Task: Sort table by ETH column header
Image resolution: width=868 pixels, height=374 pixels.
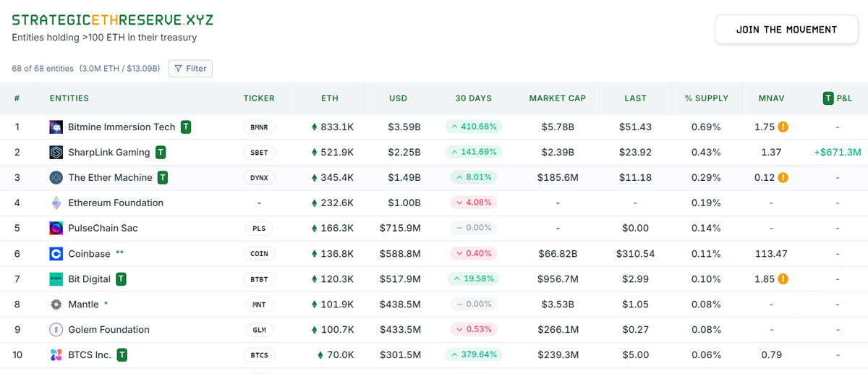Action: coord(329,98)
